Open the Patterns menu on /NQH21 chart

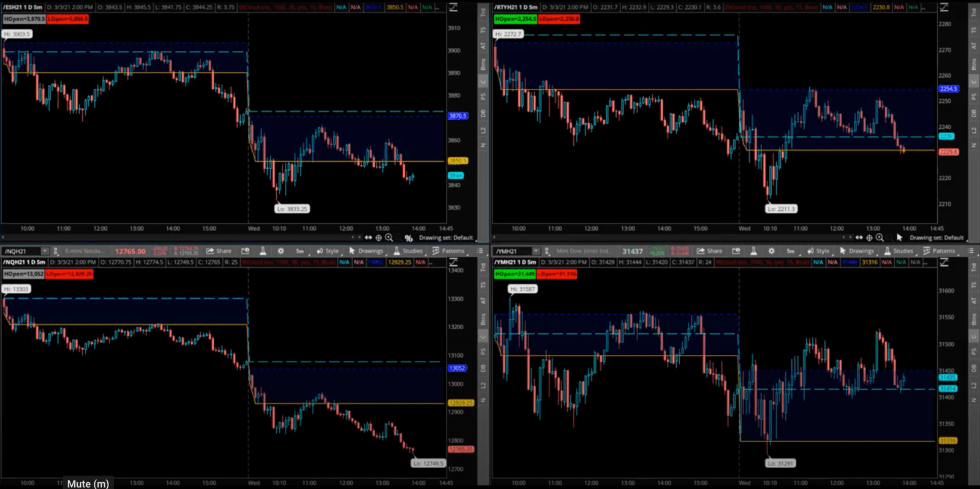pos(448,251)
